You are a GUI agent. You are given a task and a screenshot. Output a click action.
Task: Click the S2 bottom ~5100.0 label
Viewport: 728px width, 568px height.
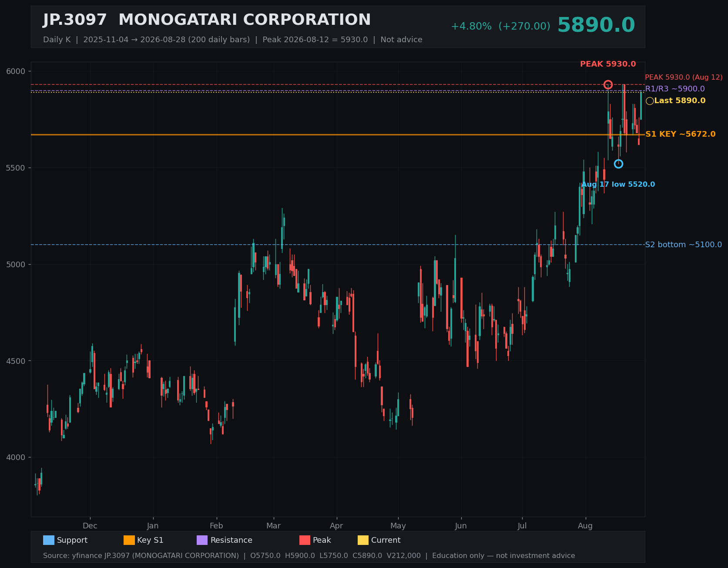(683, 245)
